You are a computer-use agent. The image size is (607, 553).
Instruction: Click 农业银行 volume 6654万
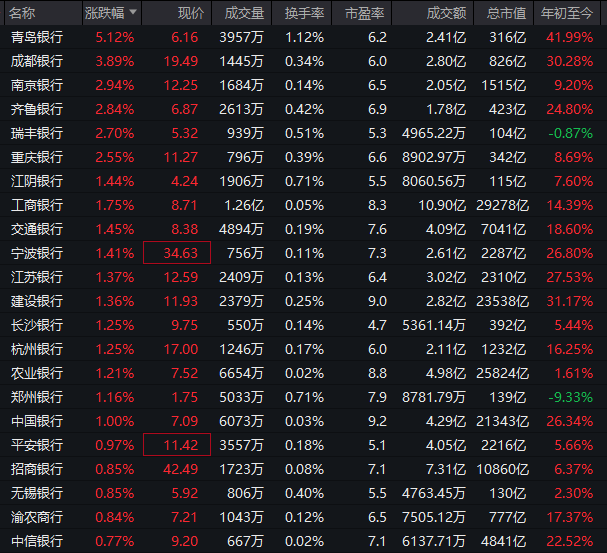pos(242,373)
